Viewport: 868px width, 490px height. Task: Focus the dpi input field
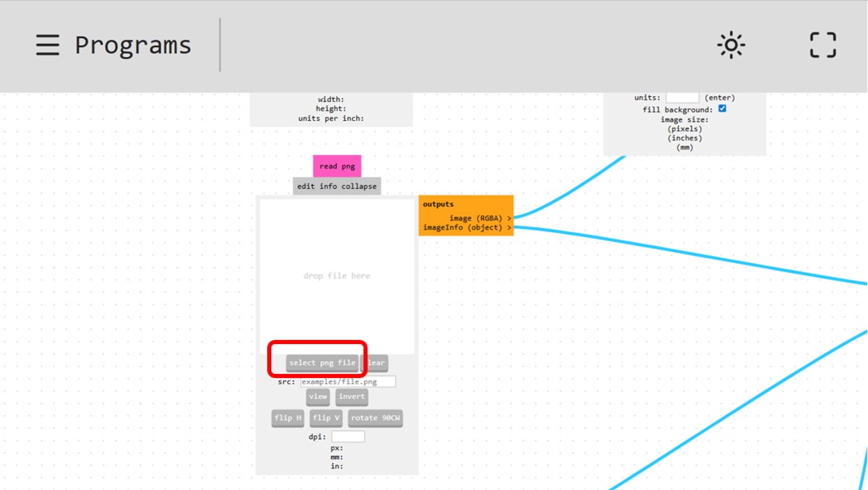pos(348,436)
